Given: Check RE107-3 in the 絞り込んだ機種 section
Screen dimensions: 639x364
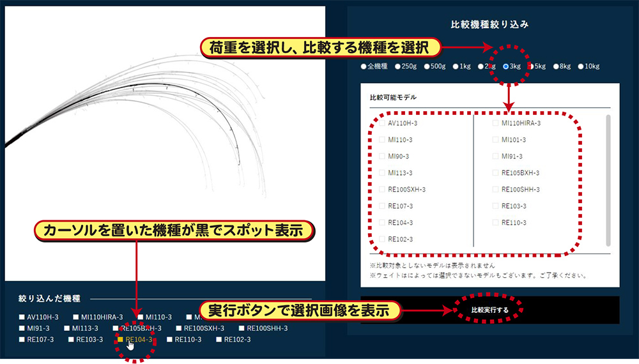Looking at the screenshot, I should [x=22, y=340].
